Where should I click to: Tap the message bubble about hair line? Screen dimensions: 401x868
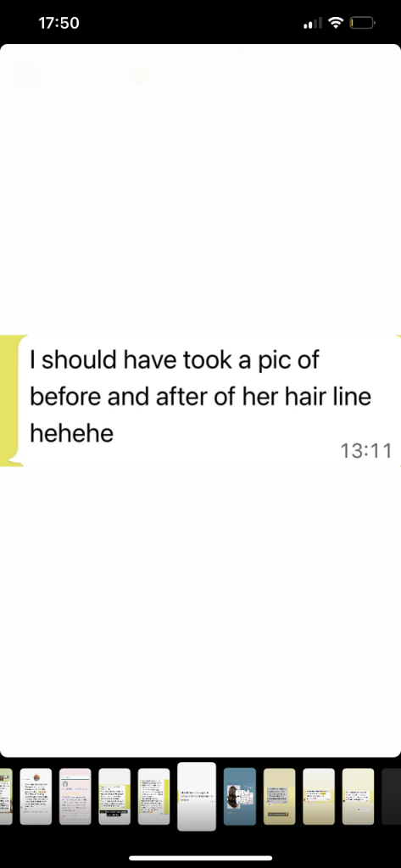click(x=209, y=401)
